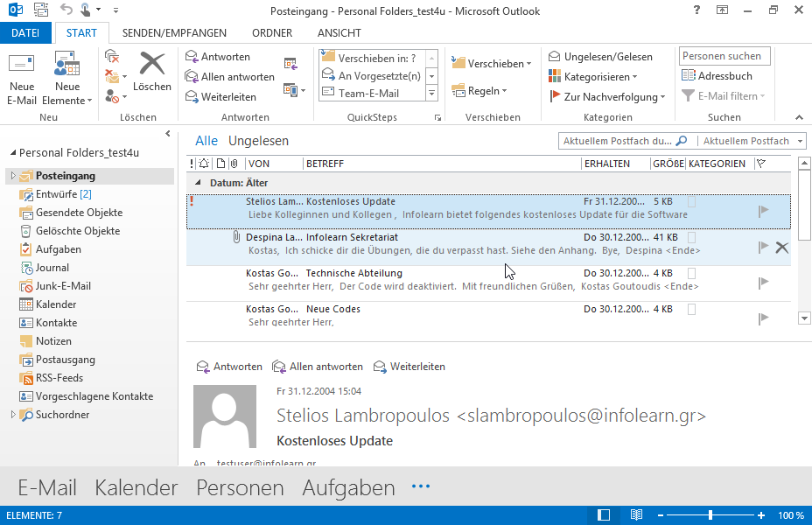Click the Personen suchen field
Screen dimensions: 812x525
click(724, 56)
